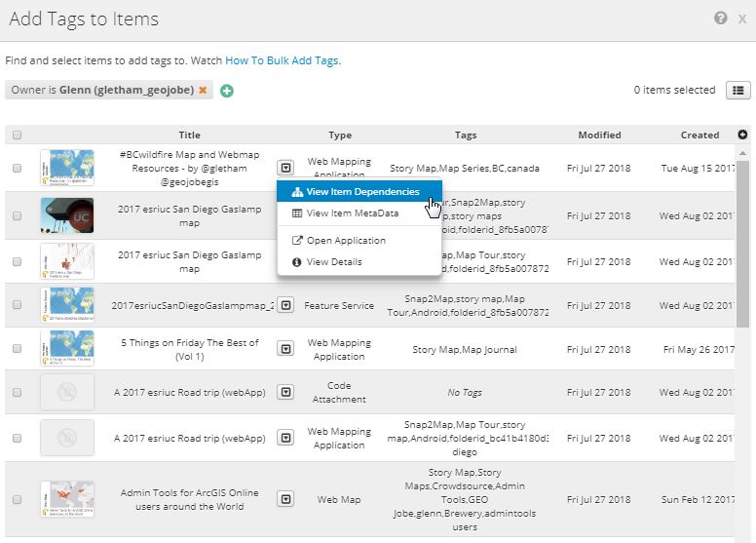Open the Admin Tools Web Map dropdown
Image resolution: width=756 pixels, height=543 pixels.
click(x=285, y=499)
